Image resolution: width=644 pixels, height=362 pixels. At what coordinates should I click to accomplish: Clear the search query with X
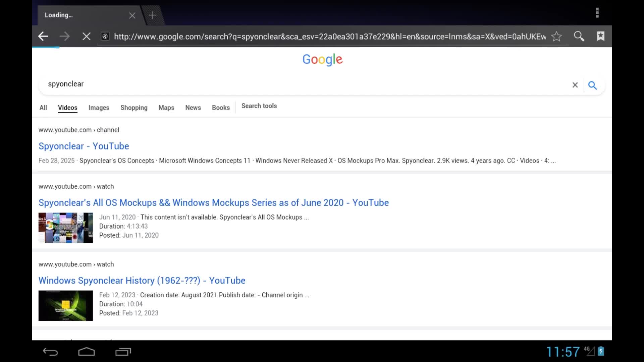click(575, 85)
